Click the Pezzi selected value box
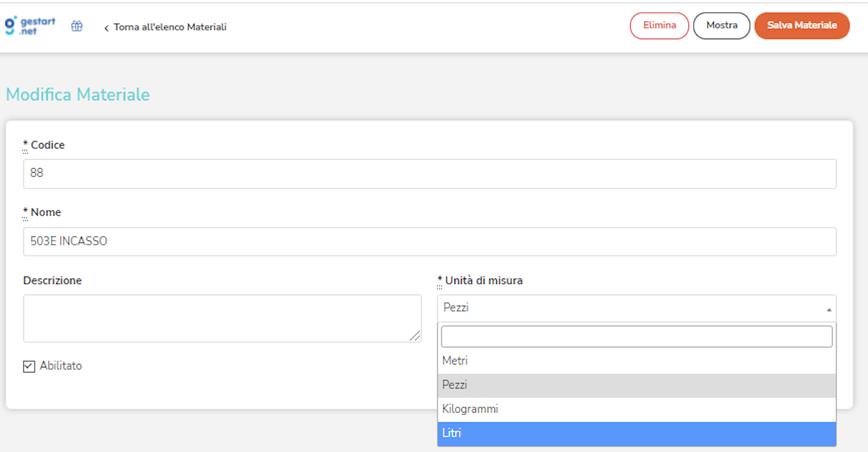This screenshot has height=452, width=868. pos(631,308)
